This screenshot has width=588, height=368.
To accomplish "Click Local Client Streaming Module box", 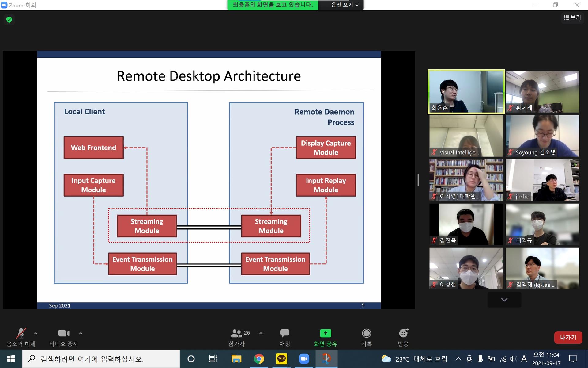I will (x=147, y=226).
